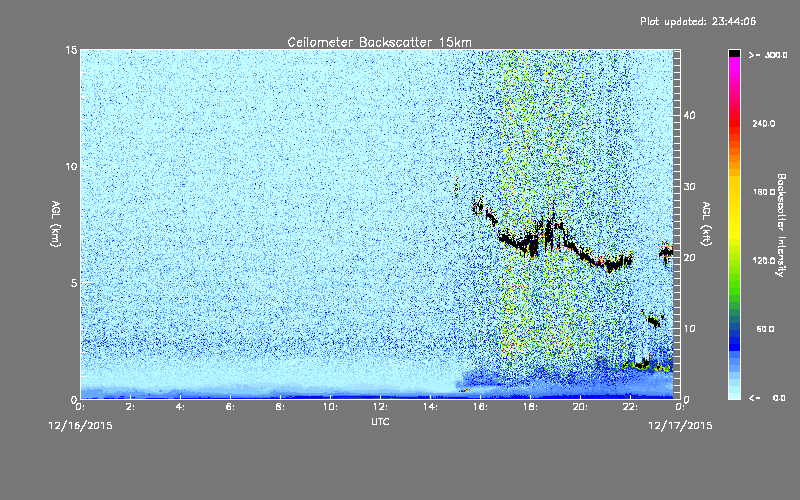Select the 5 km altitude tick label

(x=74, y=283)
